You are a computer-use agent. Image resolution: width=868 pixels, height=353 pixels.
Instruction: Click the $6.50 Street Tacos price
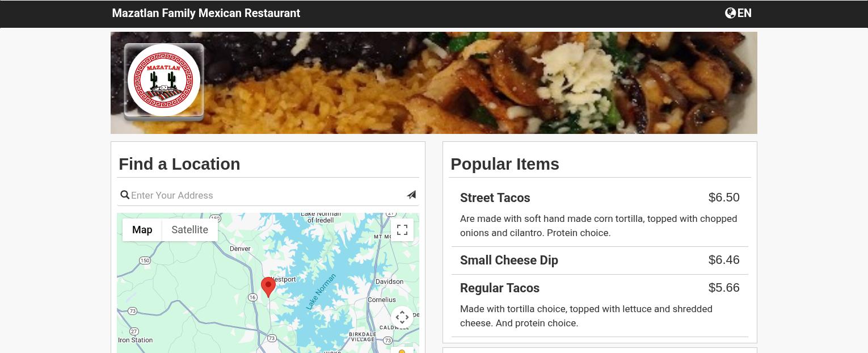point(724,197)
